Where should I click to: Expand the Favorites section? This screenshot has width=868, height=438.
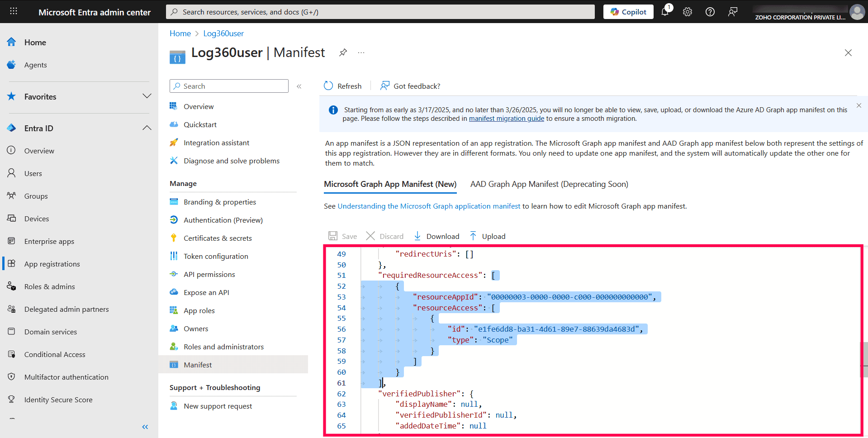[x=147, y=96]
